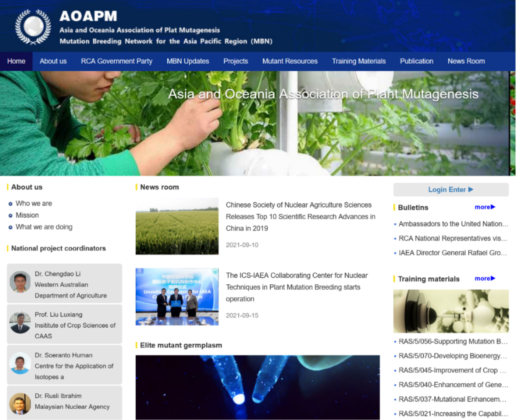The image size is (523, 420).
Task: Click the ICS-IAEA ceremony news photo
Action: [x=177, y=297]
